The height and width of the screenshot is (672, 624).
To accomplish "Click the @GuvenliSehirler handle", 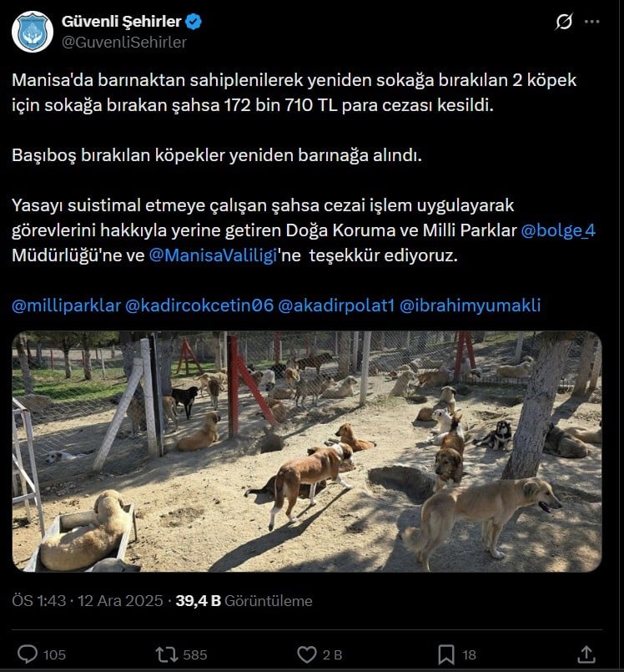I will point(124,42).
